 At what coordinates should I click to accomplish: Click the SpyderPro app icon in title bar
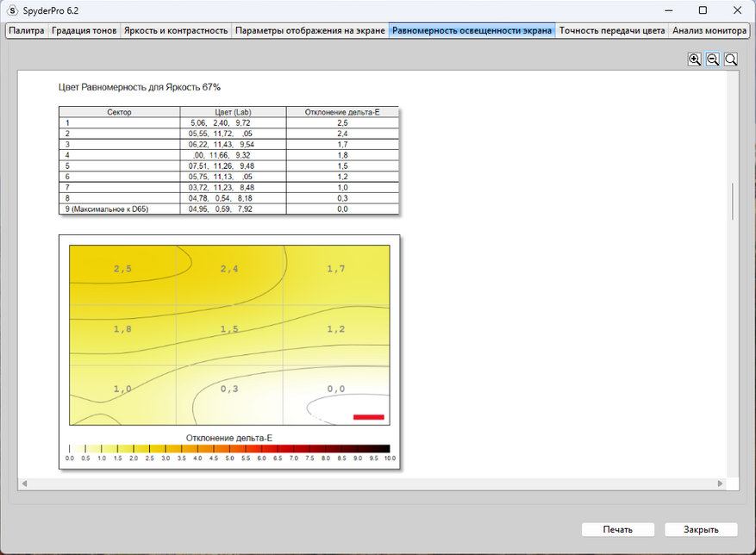pos(13,10)
